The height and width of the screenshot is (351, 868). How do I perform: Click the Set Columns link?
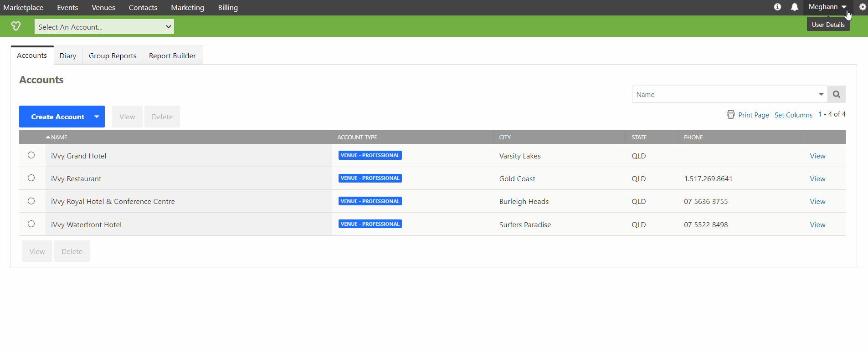pyautogui.click(x=793, y=115)
